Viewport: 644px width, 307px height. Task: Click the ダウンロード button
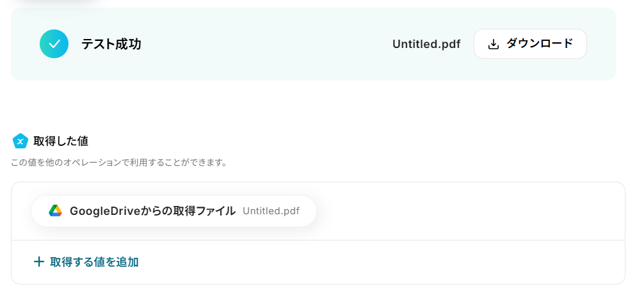pos(530,44)
